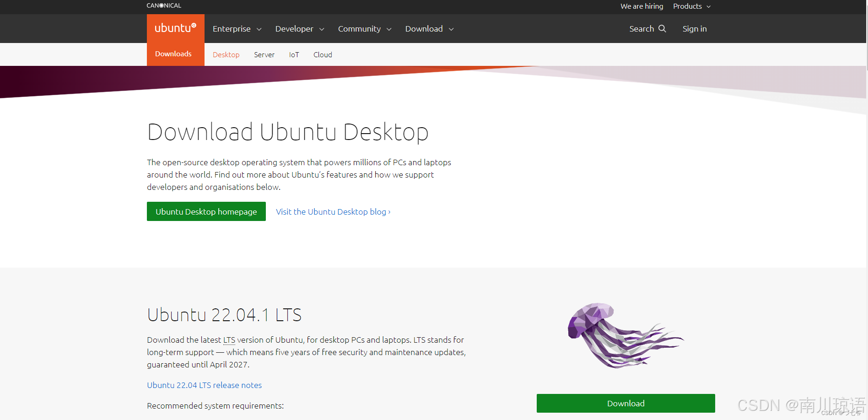This screenshot has height=420, width=868.
Task: Click the Ubuntu logo in the header
Action: [175, 28]
